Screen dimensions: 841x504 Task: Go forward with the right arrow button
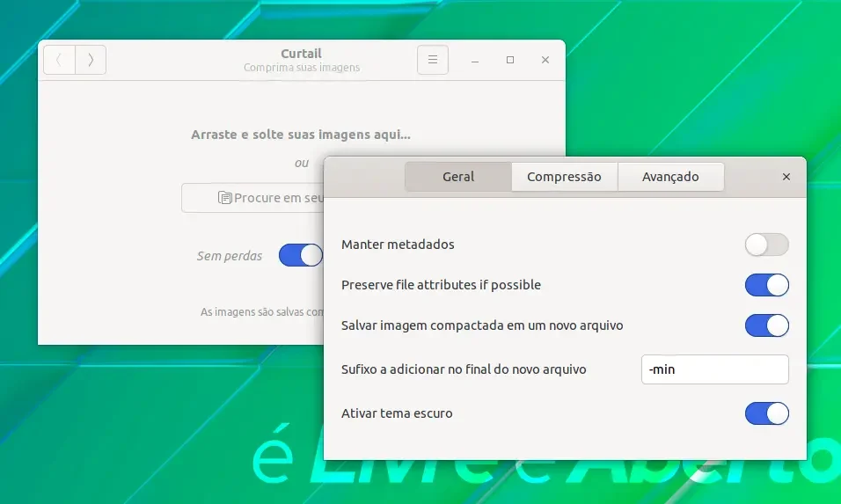(x=91, y=60)
